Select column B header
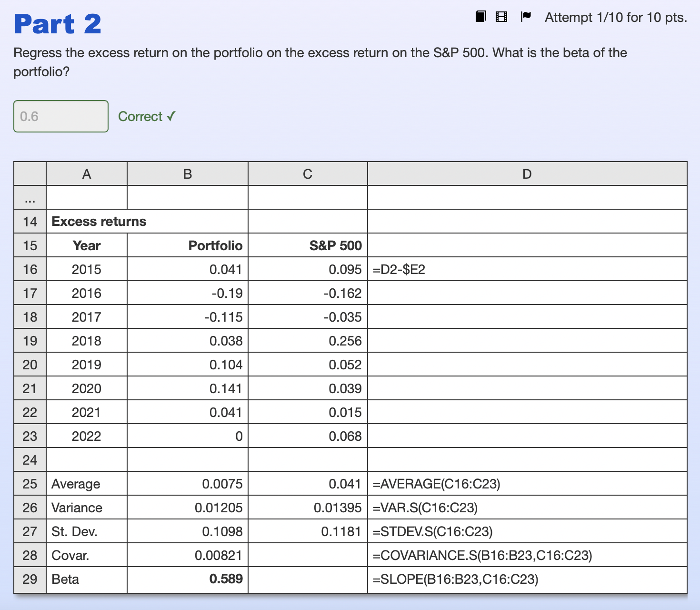 click(188, 174)
